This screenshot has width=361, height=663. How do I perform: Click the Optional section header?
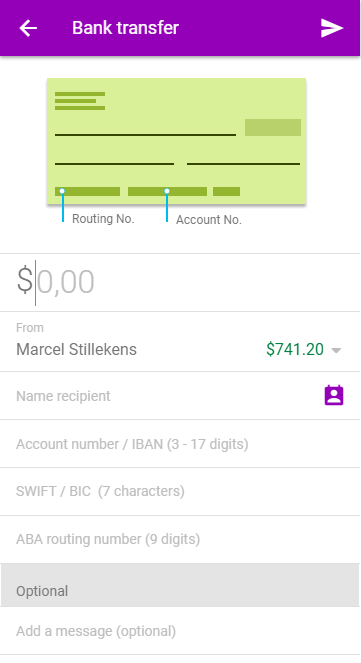[180, 585]
